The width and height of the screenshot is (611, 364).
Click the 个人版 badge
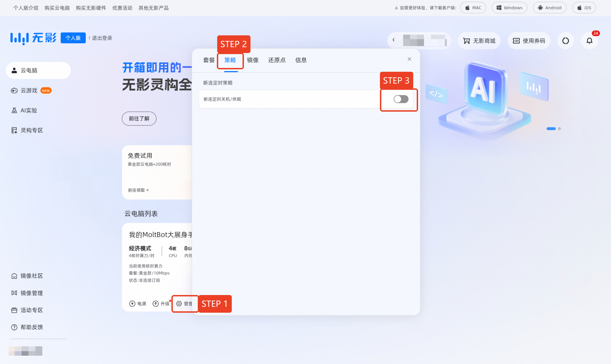(x=73, y=38)
